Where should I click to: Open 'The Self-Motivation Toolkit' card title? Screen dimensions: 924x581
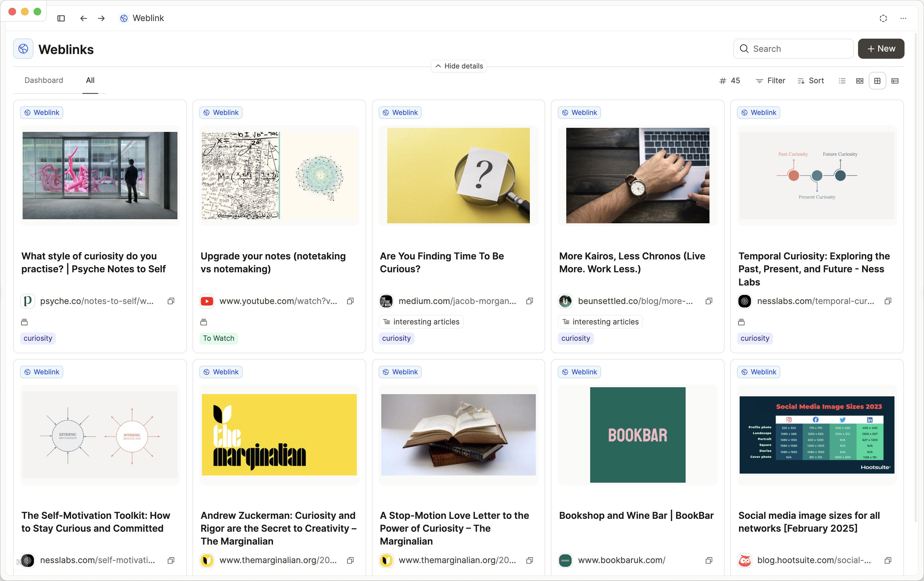click(x=96, y=522)
